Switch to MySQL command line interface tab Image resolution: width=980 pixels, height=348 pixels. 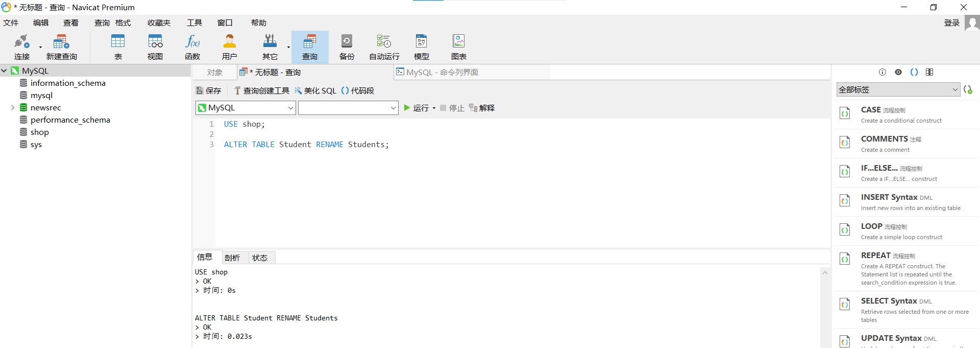click(x=472, y=73)
